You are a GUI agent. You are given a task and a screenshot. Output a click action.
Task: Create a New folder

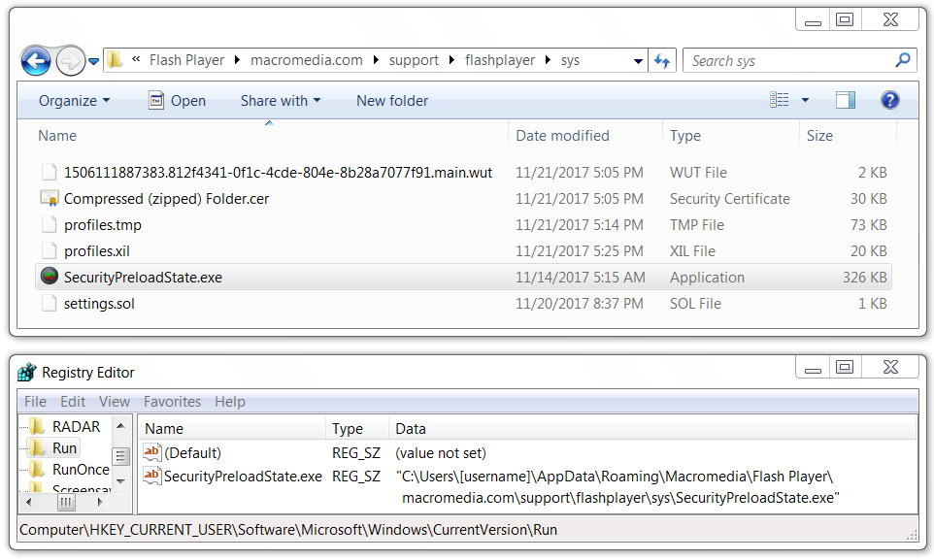392,101
